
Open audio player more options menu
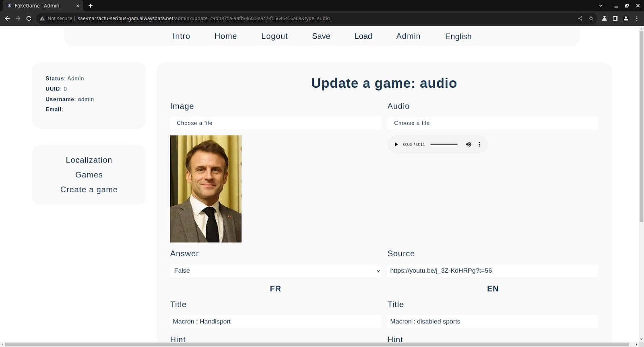479,144
